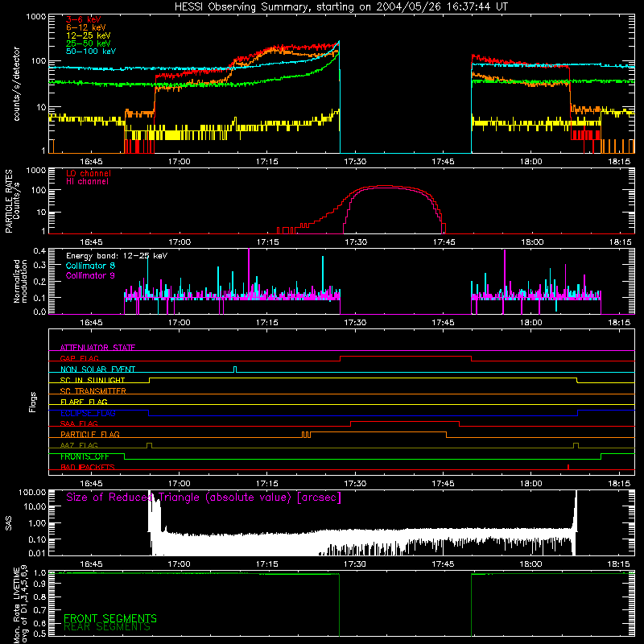This screenshot has height=644, width=644.
Task: Click the GAP_FLAG label
Action: (79, 358)
